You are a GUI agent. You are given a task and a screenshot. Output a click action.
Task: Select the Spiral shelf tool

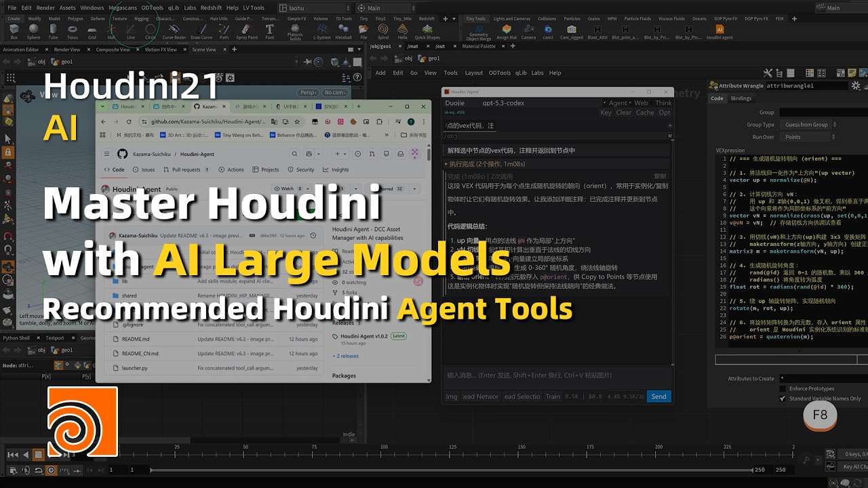[383, 31]
